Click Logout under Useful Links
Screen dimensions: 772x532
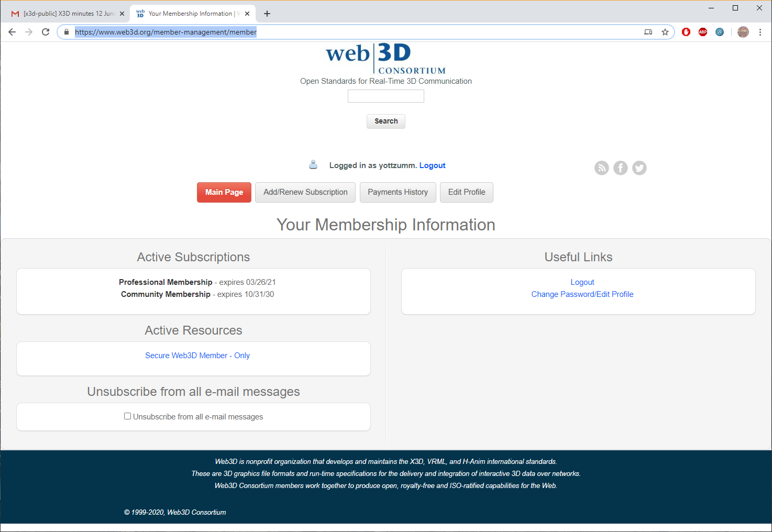point(582,282)
